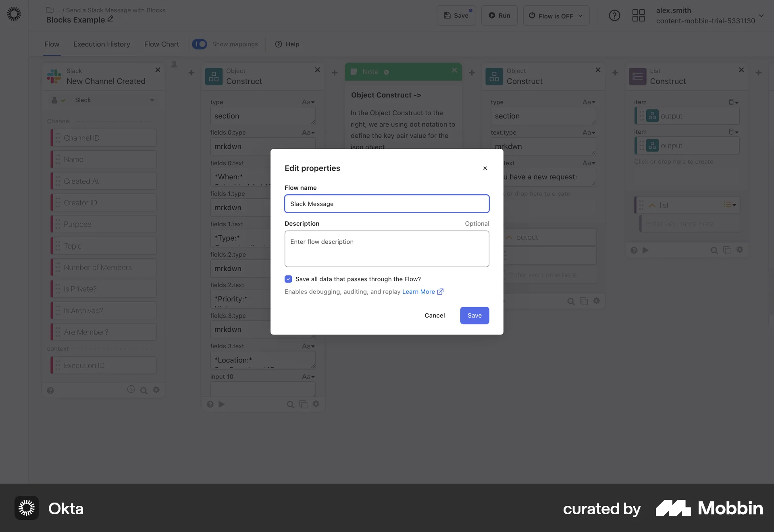This screenshot has width=774, height=532.
Task: Click the Flow name input field
Action: [x=387, y=204]
